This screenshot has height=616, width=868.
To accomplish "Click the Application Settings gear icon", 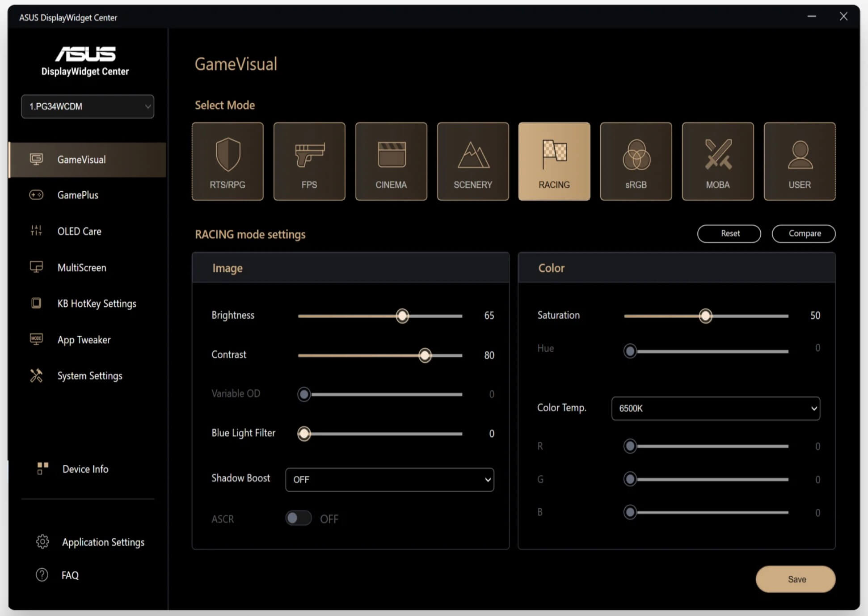I will point(42,542).
